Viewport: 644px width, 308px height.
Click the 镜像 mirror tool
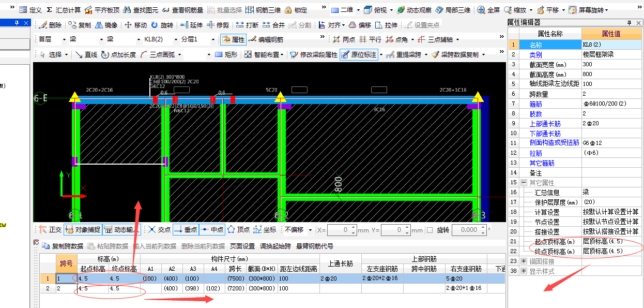[105, 25]
